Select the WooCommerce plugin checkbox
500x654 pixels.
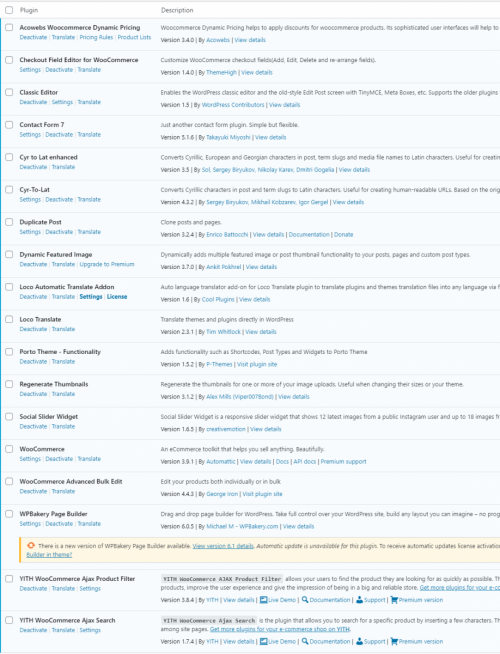pos(9,449)
